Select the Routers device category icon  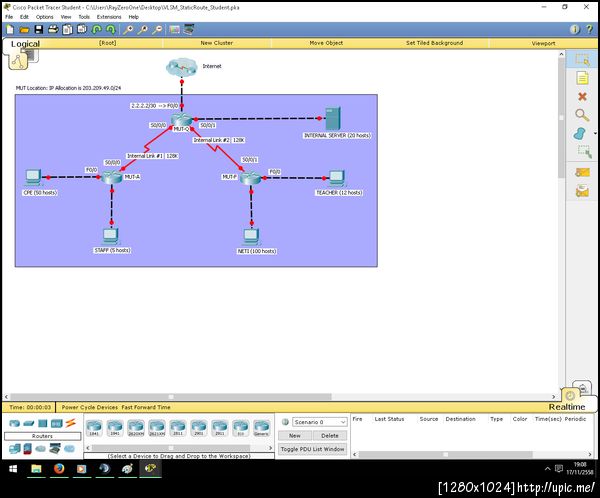click(15, 423)
